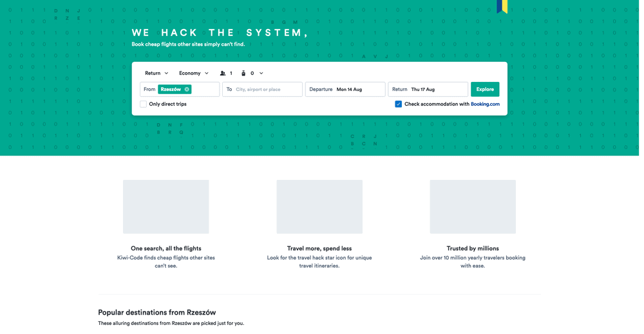Expand the Economy cabin class dropdown
This screenshot has width=644, height=334.
194,74
